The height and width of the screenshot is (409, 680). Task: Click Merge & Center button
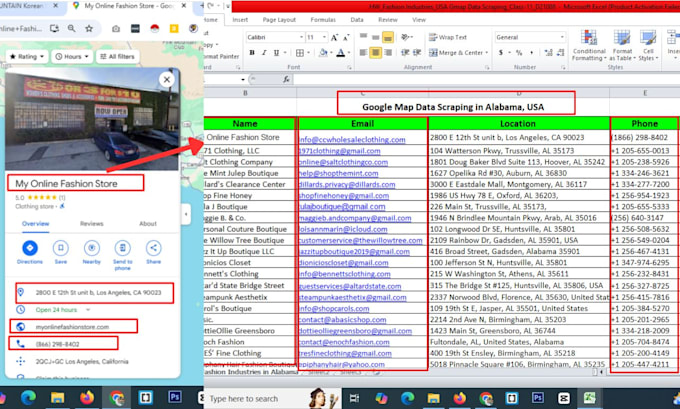[455, 52]
